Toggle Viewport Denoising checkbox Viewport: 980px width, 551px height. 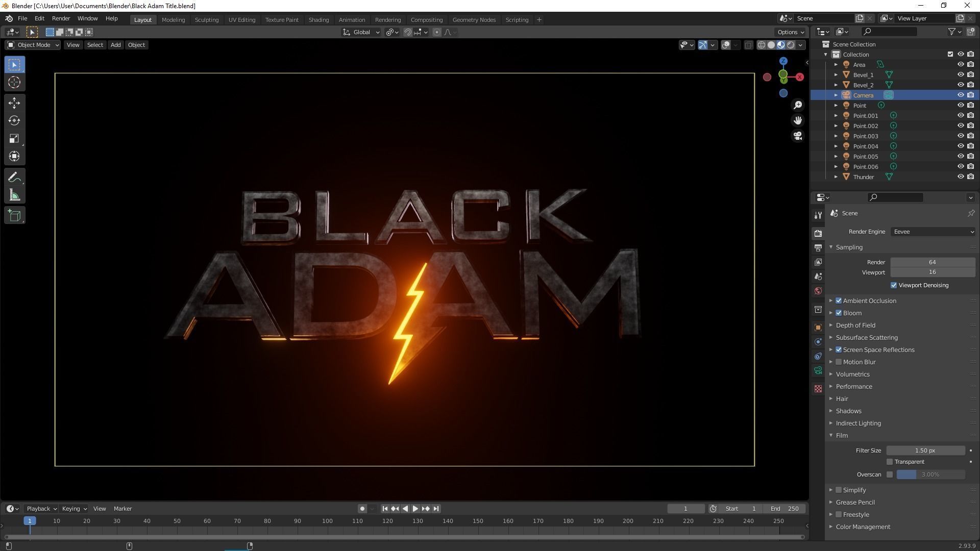pyautogui.click(x=893, y=285)
